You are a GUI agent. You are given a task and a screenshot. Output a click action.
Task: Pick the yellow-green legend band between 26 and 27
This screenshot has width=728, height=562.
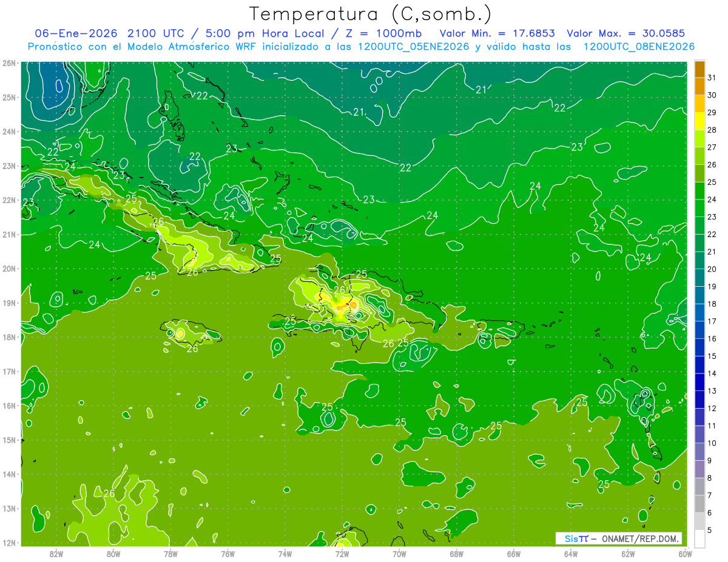[699, 156]
